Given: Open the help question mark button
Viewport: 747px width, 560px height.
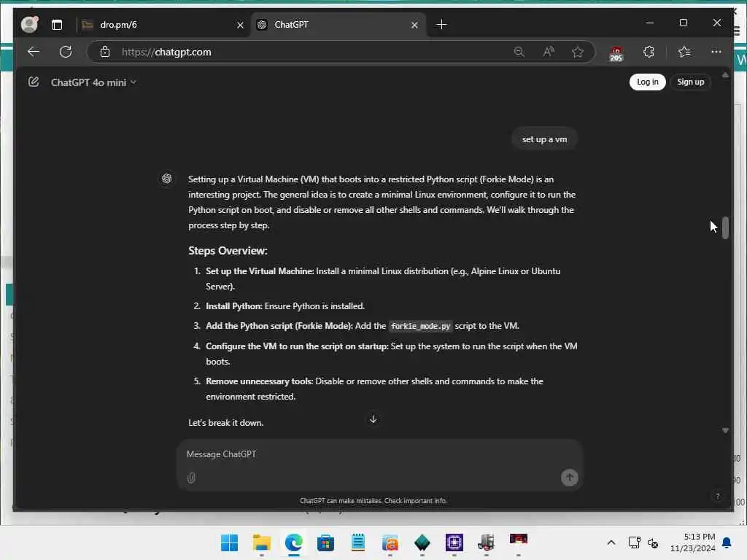Looking at the screenshot, I should (718, 497).
